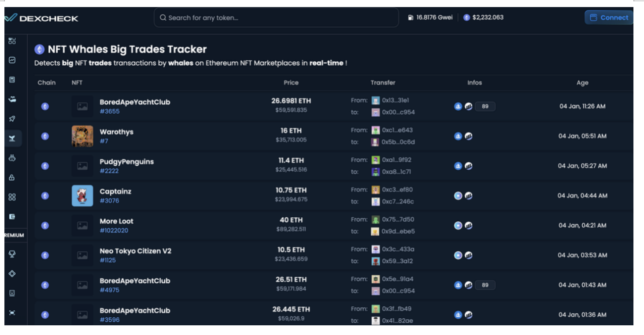The image size is (644, 335).
Task: Focus the Search for any token field
Action: (x=276, y=18)
